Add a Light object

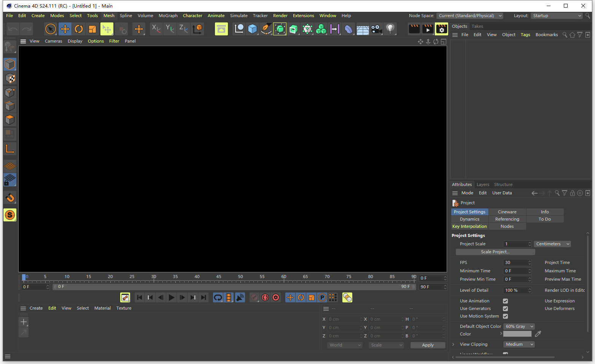point(390,29)
